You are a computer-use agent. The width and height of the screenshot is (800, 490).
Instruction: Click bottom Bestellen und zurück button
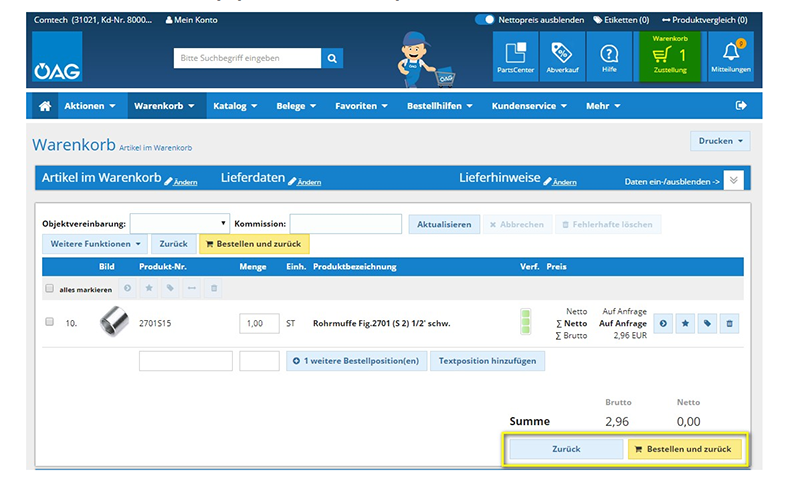pyautogui.click(x=685, y=449)
